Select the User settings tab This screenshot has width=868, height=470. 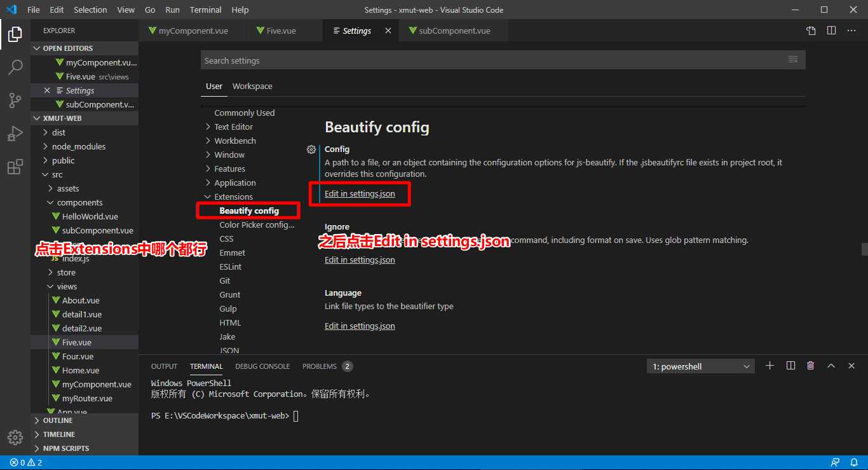tap(214, 86)
